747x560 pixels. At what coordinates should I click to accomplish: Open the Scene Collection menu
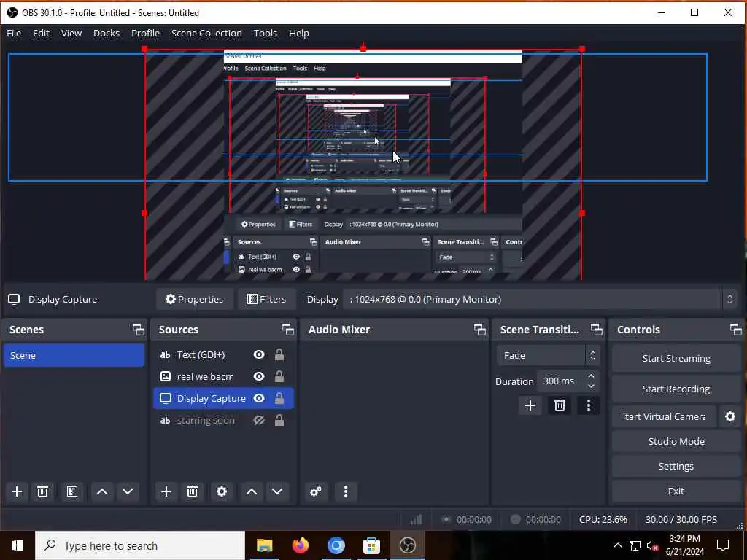[206, 34]
